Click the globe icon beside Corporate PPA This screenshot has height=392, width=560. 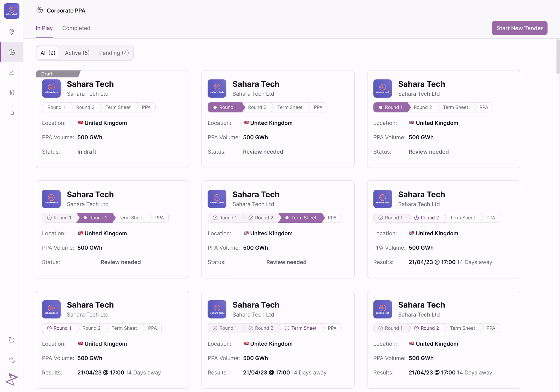click(x=40, y=10)
